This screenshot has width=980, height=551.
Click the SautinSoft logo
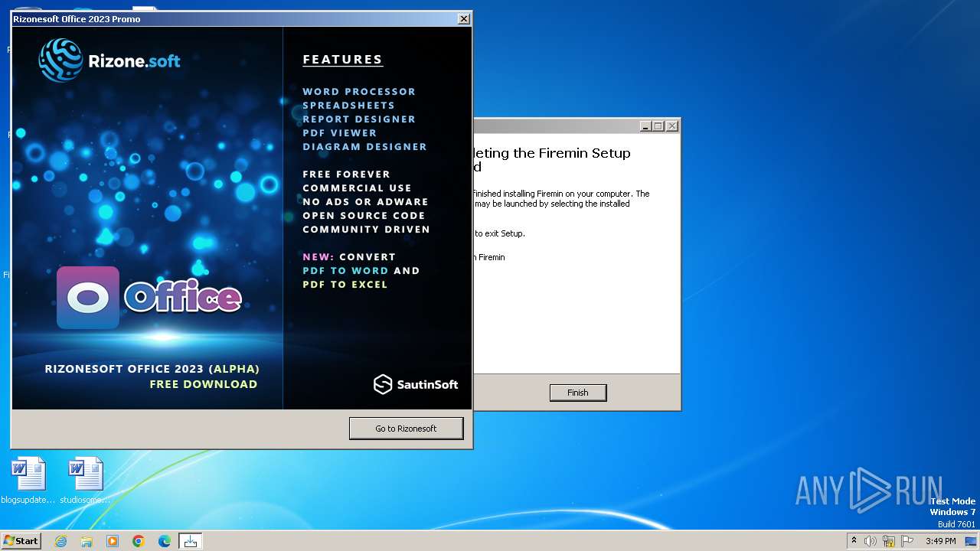(x=416, y=384)
